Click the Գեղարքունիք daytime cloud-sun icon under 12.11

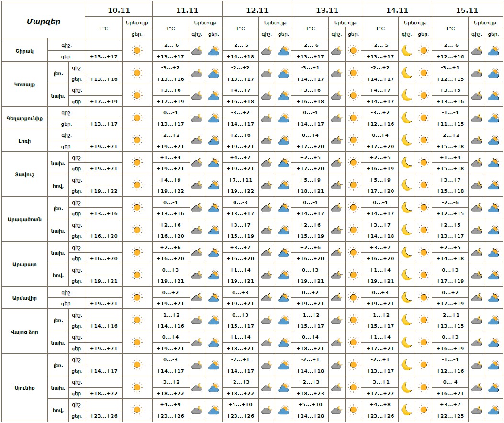(x=283, y=118)
